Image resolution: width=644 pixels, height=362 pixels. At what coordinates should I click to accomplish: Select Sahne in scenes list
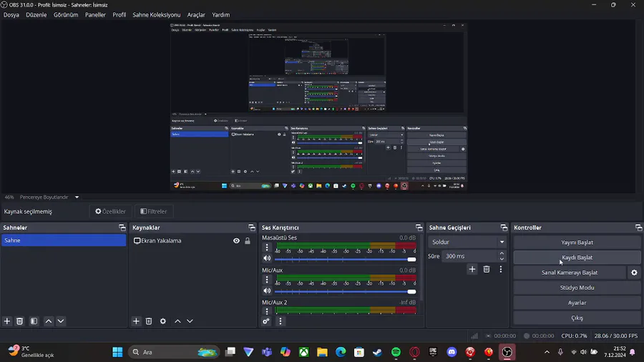click(64, 240)
